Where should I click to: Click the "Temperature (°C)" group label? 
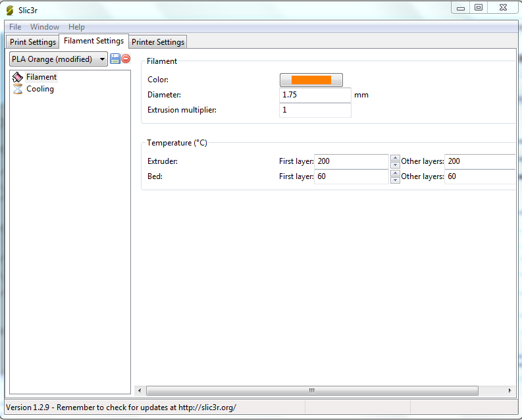tap(177, 143)
